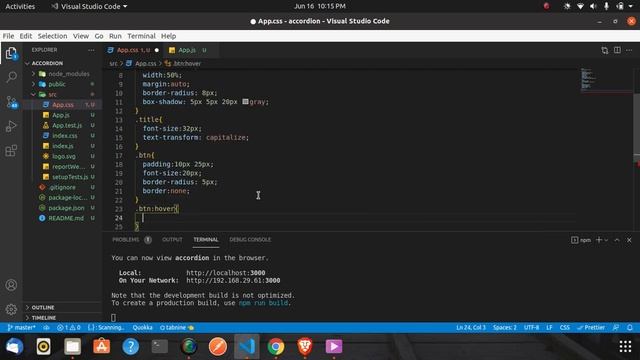640x360 pixels.
Task: Open the Terminal menu
Action: (141, 36)
